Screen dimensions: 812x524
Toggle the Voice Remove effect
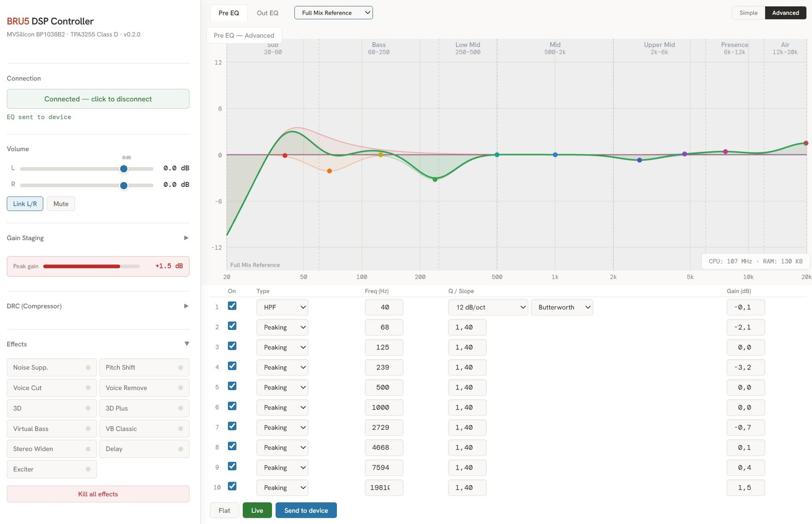click(144, 388)
